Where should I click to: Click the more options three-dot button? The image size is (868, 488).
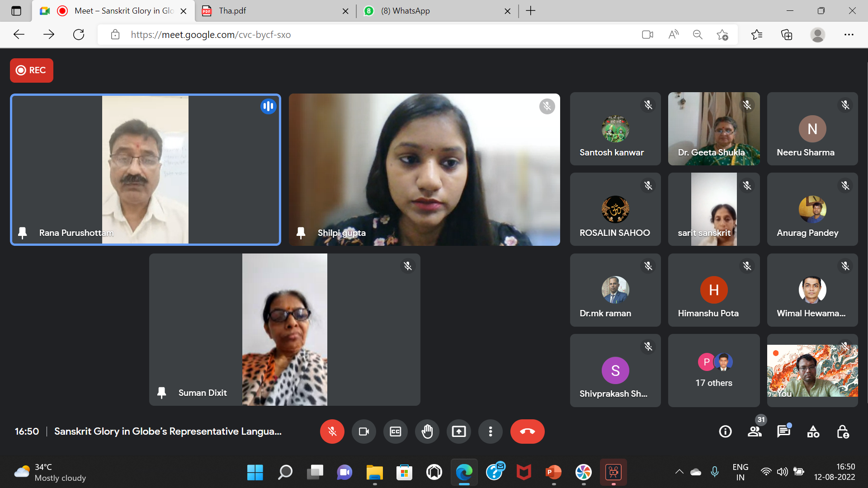490,431
